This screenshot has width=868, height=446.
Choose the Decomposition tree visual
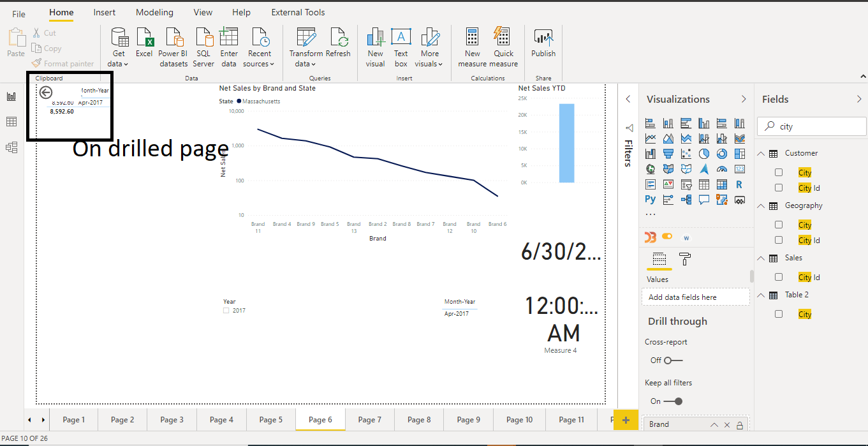point(686,200)
